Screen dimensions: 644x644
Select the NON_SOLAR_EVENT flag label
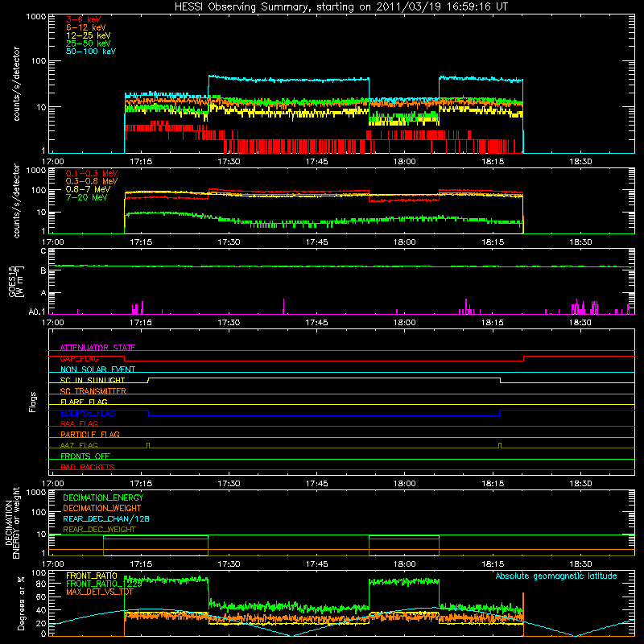[97, 369]
